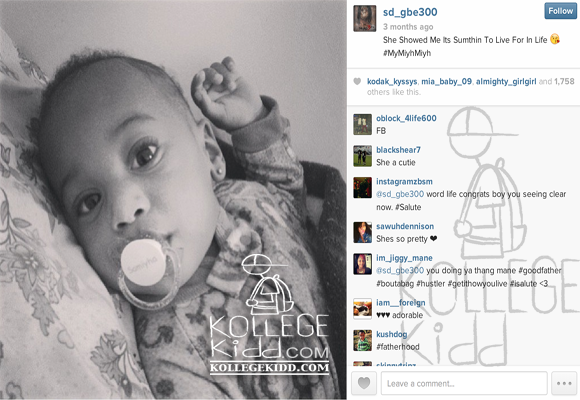Click blackshear7 commenter avatar
This screenshot has height=400, width=580.
click(362, 156)
